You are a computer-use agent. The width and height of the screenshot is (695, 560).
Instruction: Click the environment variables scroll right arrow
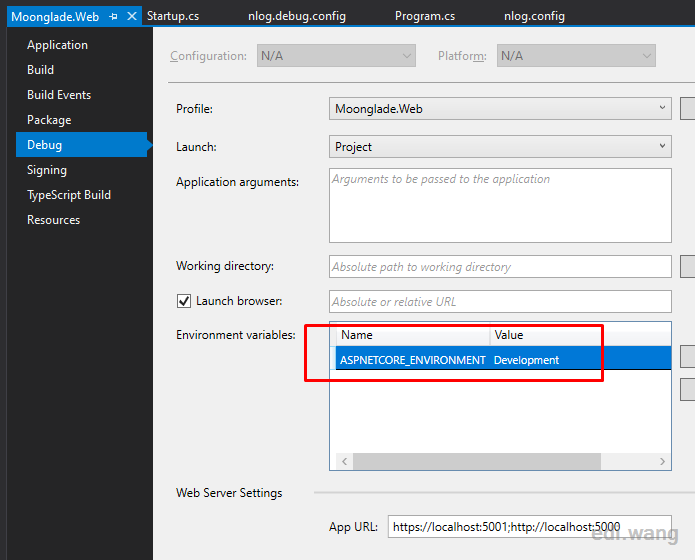click(x=662, y=461)
